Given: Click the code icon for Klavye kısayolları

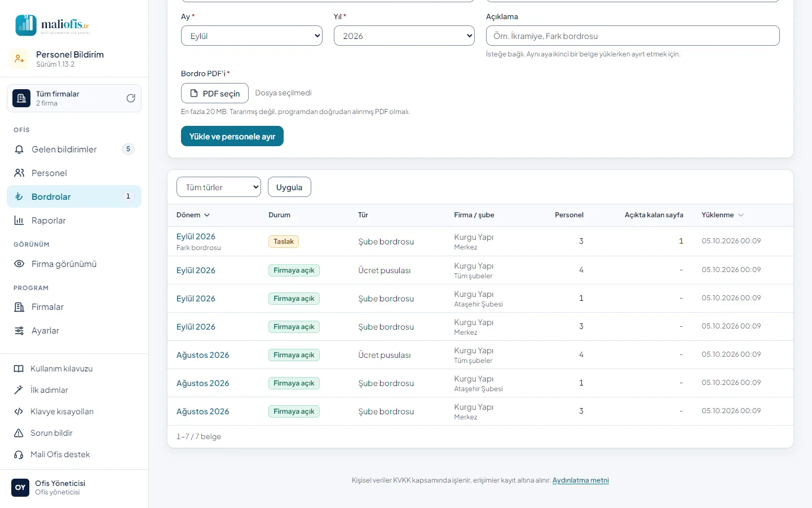Looking at the screenshot, I should coord(19,411).
